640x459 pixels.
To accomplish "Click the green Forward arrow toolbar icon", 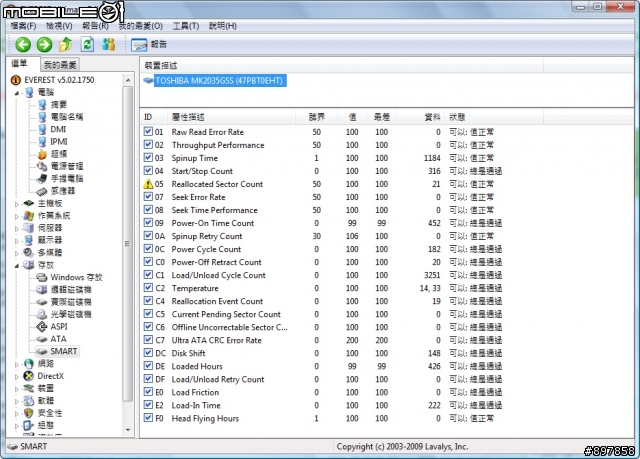I will (44, 44).
